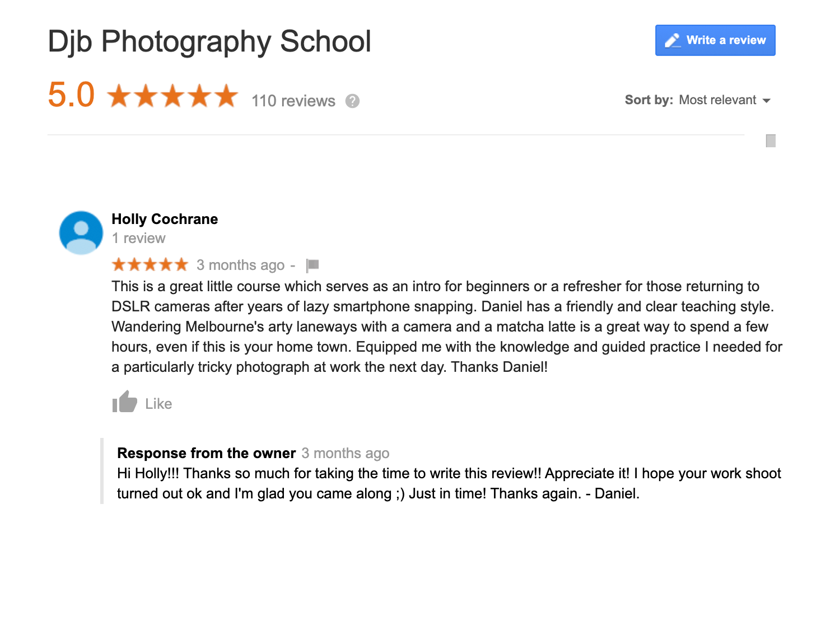Viewport: 840px width, 630px height.
Task: Click the reviewer's five-star rating
Action: pos(150,264)
